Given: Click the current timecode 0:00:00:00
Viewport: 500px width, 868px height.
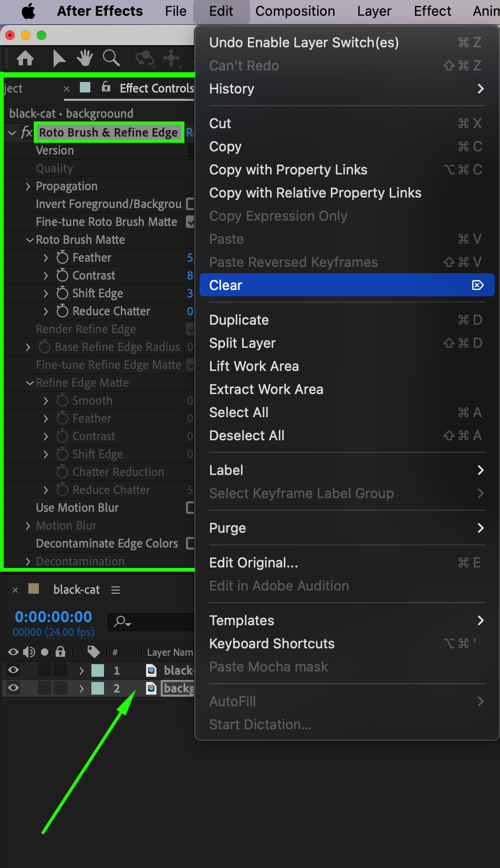Looking at the screenshot, I should pos(53,616).
